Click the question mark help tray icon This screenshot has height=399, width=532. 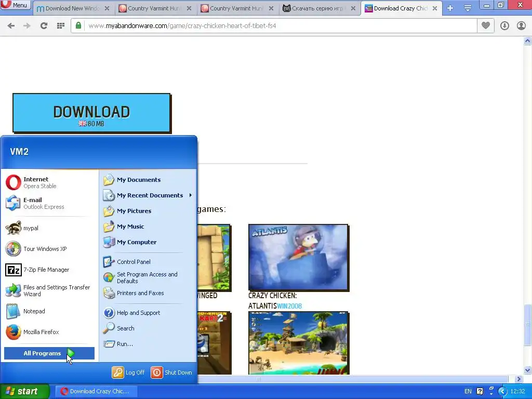point(480,391)
